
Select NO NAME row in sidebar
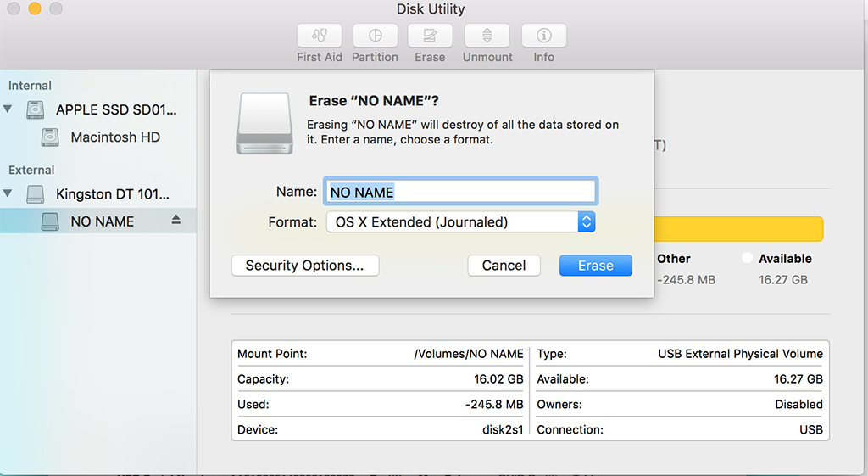[98, 221]
